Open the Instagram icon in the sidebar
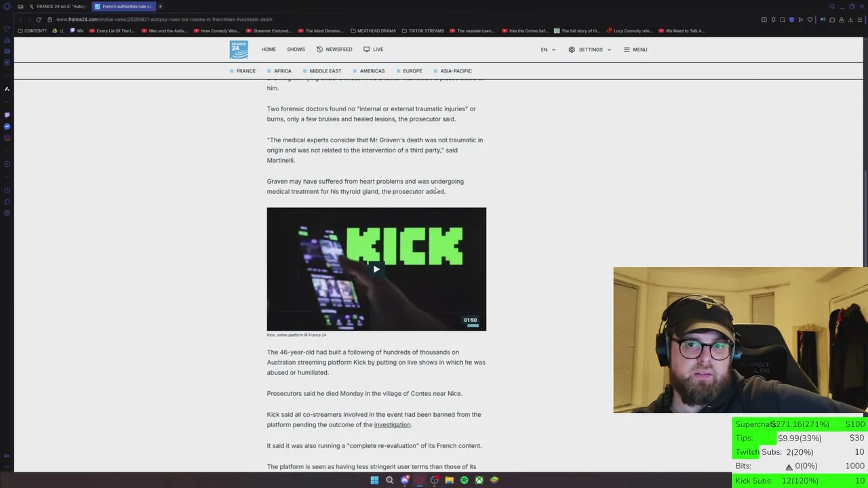This screenshot has width=868, height=488. tap(7, 138)
